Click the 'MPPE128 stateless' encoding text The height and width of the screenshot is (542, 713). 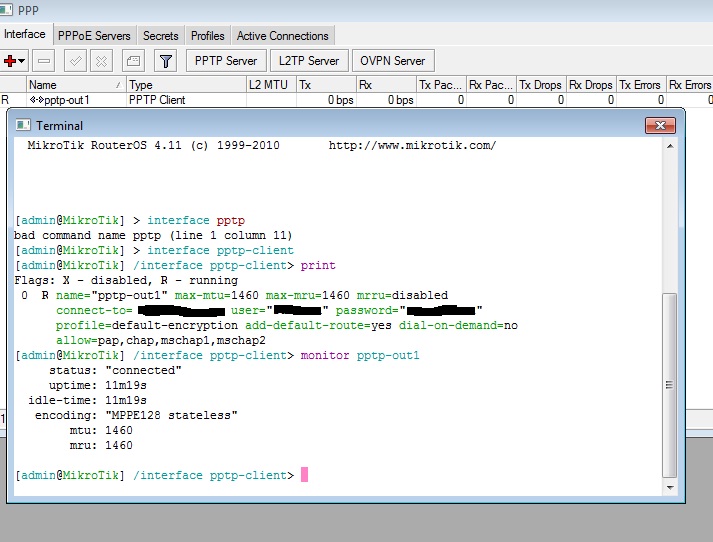coord(171,415)
